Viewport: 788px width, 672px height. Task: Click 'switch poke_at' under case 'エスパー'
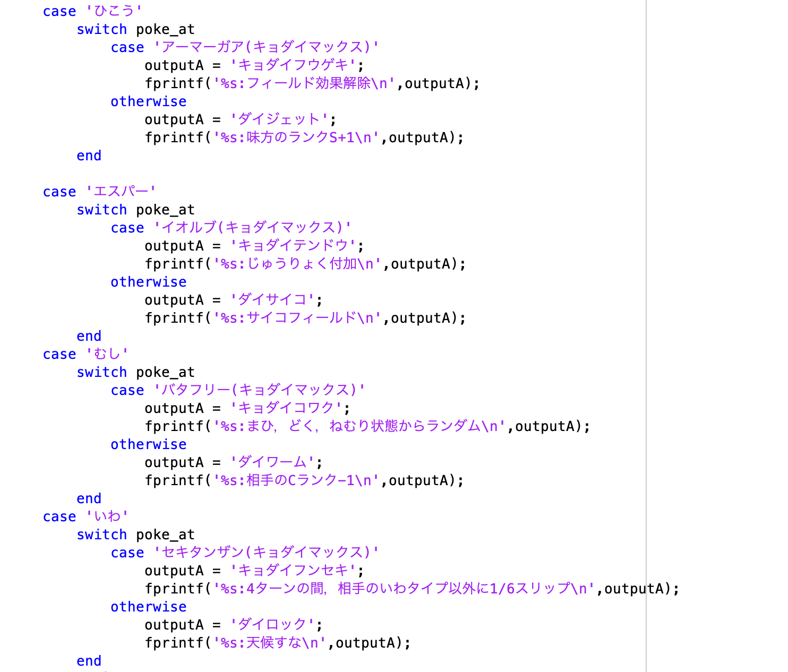pos(136,210)
